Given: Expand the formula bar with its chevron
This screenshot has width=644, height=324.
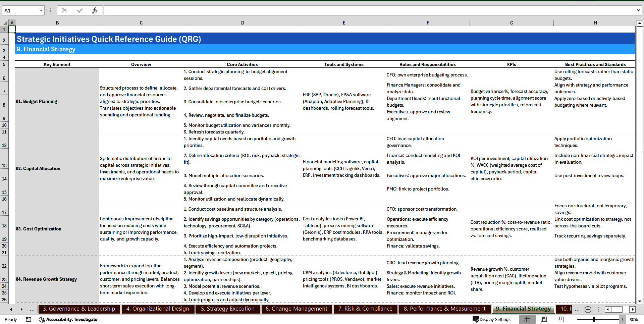Looking at the screenshot, I should [x=638, y=10].
